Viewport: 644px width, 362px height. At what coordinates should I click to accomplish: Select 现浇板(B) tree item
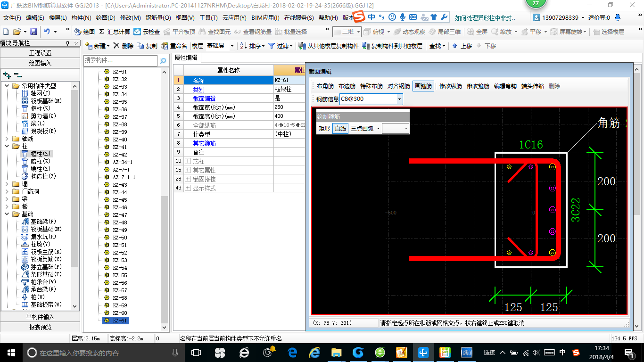pos(39,131)
